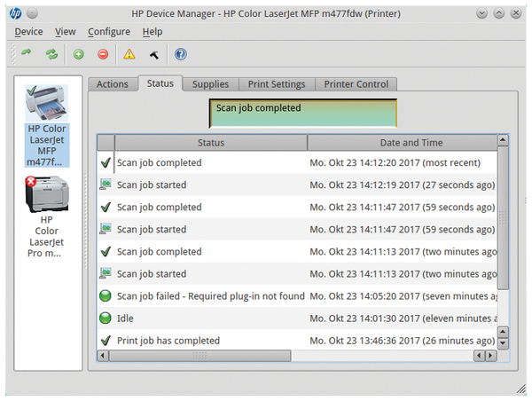Open the View menu

(66, 32)
